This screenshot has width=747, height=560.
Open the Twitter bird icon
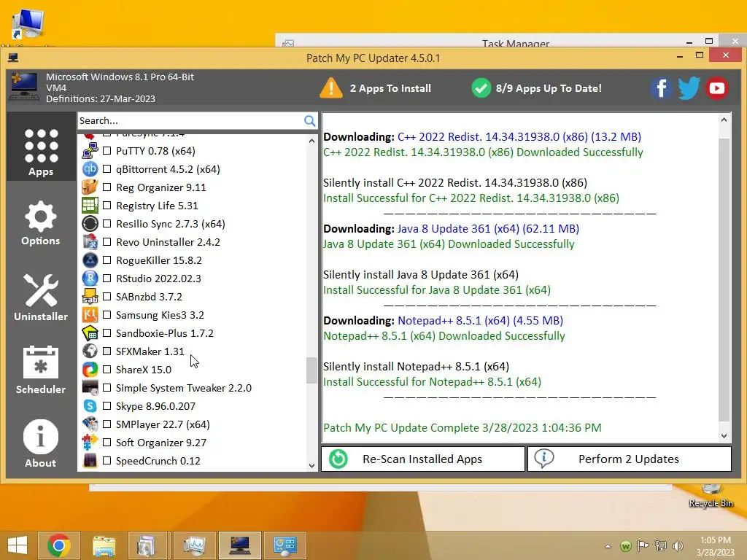click(689, 88)
